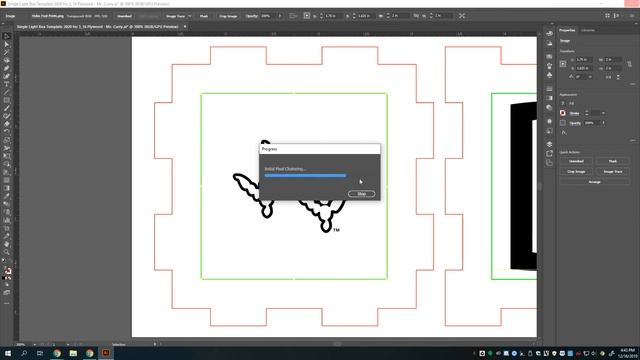Activate the Zoom tool

[x=7, y=252]
